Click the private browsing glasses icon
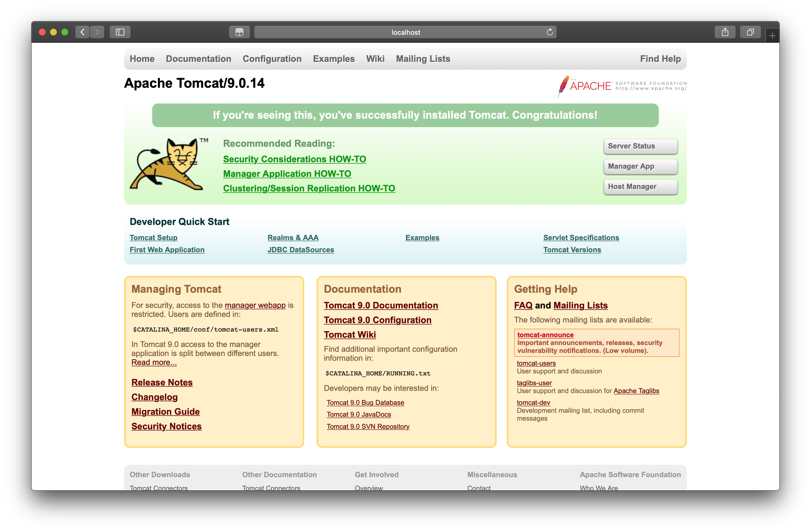Viewport: 811px width, 532px height. (x=239, y=32)
